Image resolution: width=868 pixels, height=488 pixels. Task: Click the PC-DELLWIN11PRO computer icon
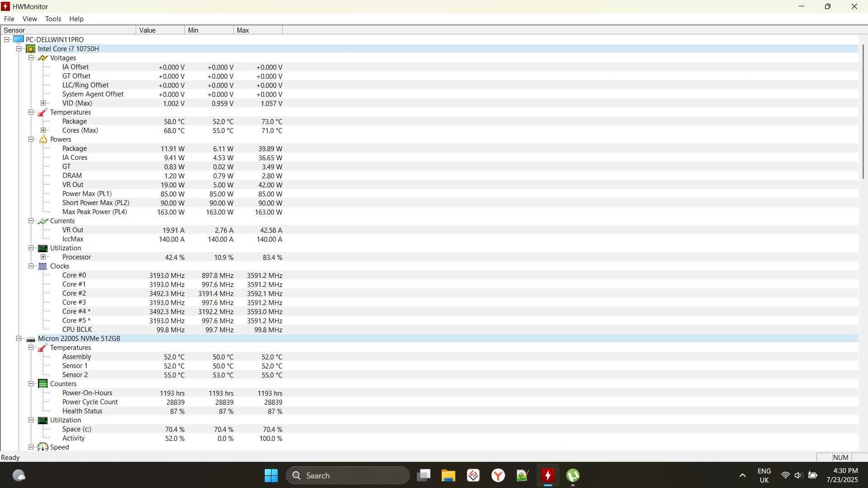tap(19, 39)
